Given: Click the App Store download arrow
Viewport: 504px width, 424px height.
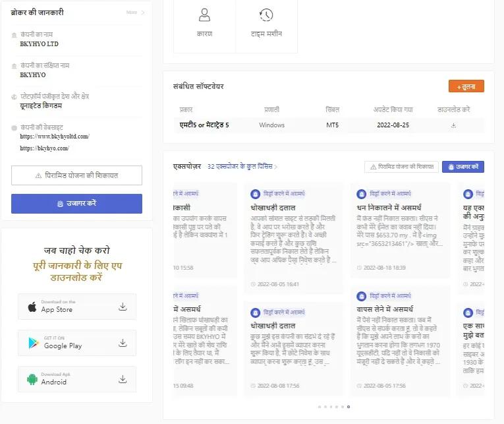Looking at the screenshot, I should (x=123, y=307).
